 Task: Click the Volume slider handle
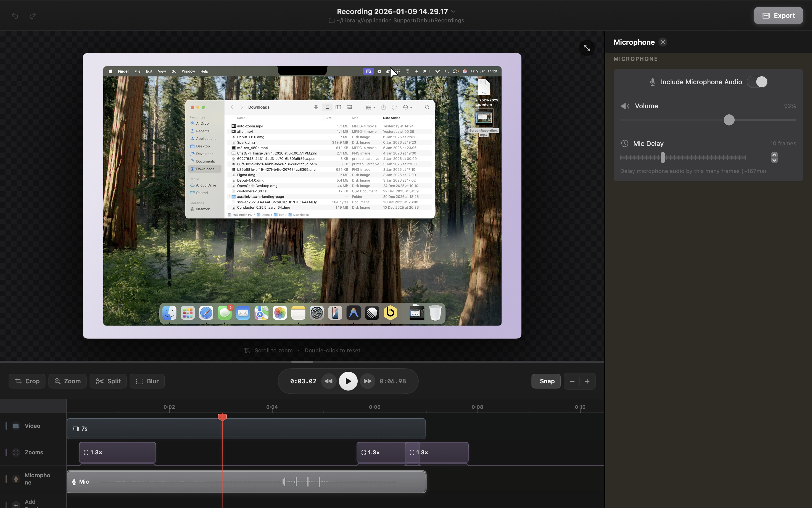729,120
